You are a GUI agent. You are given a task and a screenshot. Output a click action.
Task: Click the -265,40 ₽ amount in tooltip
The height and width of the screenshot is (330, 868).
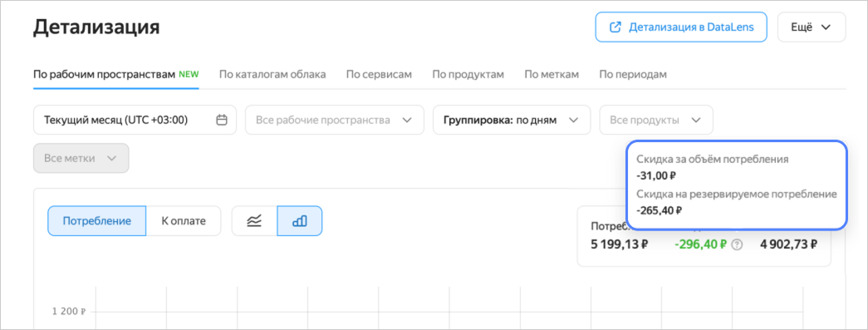(659, 210)
